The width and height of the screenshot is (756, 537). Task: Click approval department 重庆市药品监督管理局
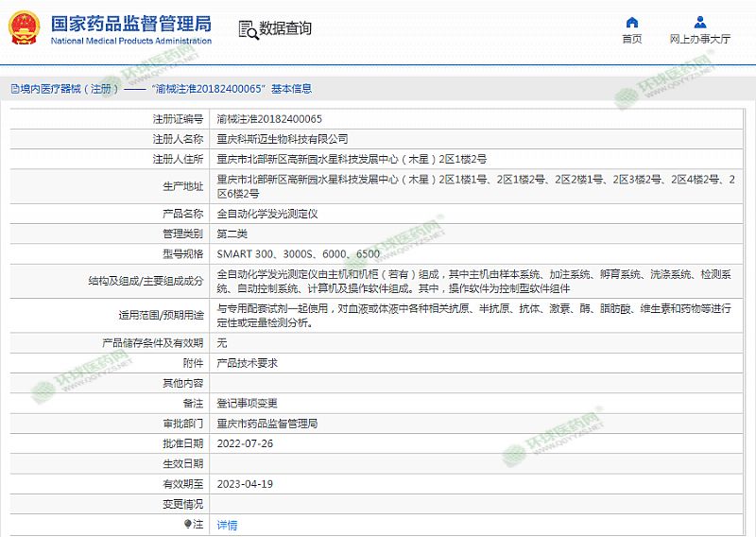pos(267,424)
